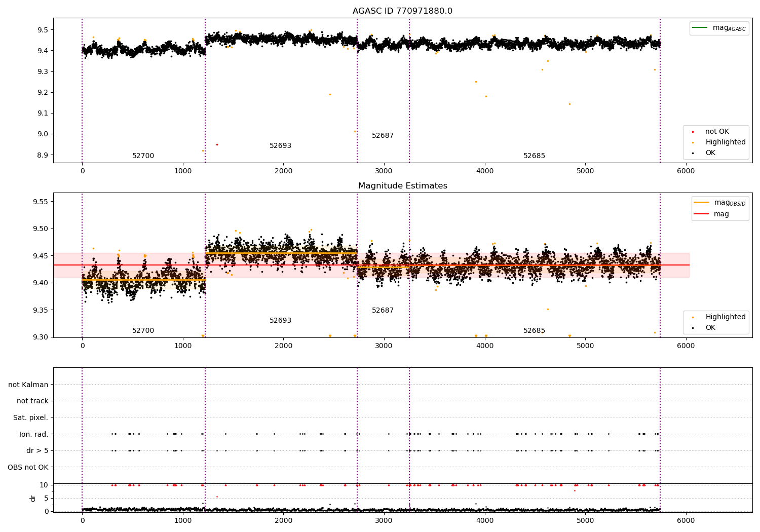Click the "Sat. pixel." flag row label
Viewport: 760px width, 532px height.
click(31, 418)
